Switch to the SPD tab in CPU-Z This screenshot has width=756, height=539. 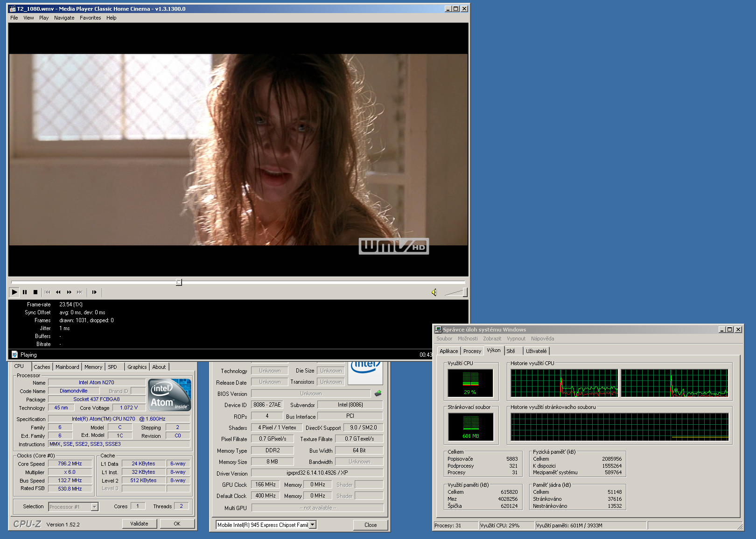pos(112,367)
